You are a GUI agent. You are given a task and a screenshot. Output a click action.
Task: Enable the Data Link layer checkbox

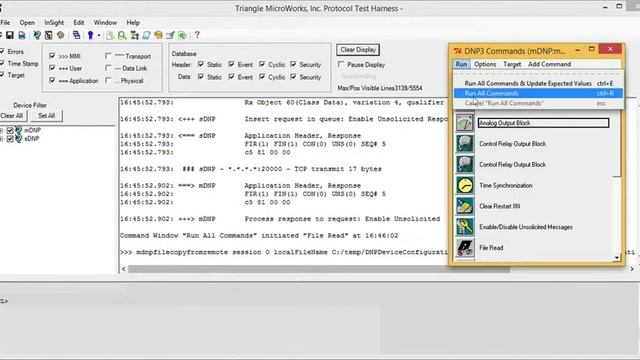pyautogui.click(x=108, y=68)
